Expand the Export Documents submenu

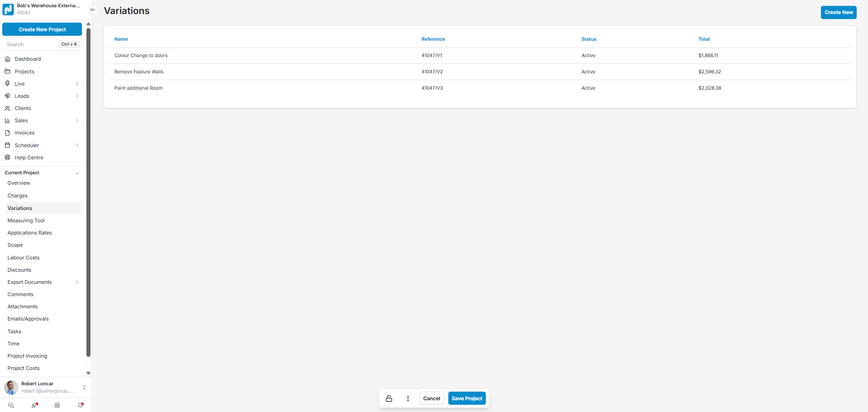(x=77, y=282)
